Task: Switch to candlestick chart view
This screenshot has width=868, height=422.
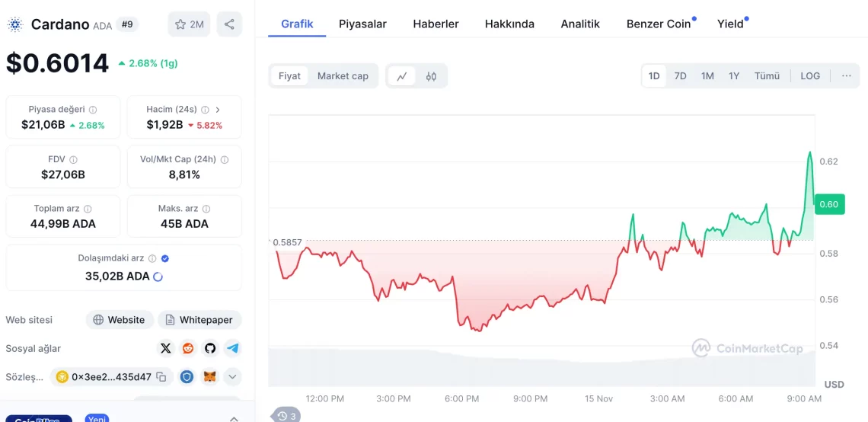Action: click(x=431, y=76)
